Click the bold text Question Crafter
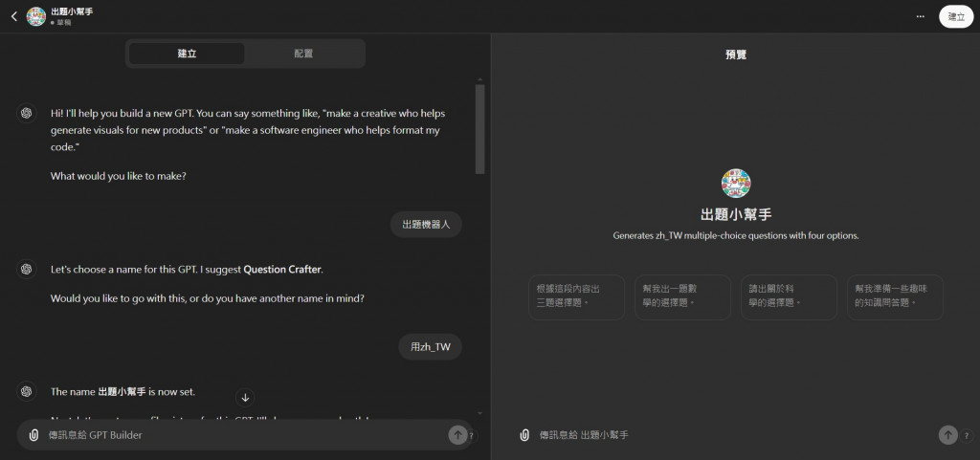 click(282, 271)
